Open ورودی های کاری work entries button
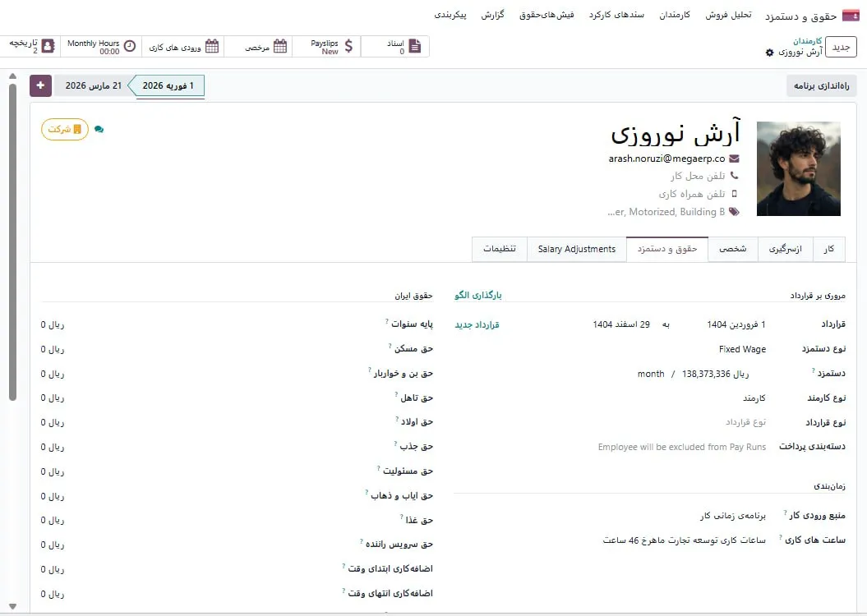Image resolution: width=867 pixels, height=616 pixels. pyautogui.click(x=183, y=47)
